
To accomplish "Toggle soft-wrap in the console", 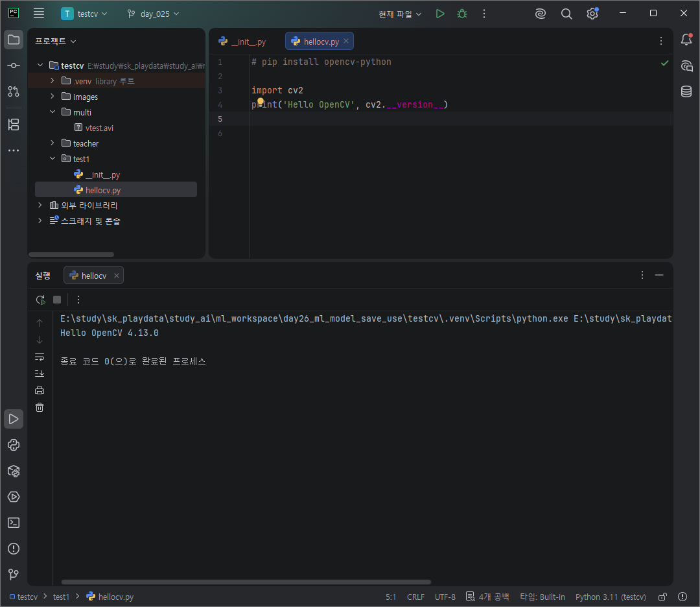I will click(40, 357).
